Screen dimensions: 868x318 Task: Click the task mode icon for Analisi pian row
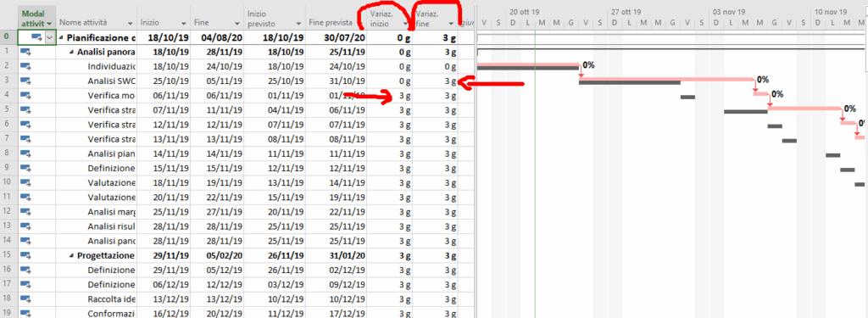pyautogui.click(x=25, y=154)
